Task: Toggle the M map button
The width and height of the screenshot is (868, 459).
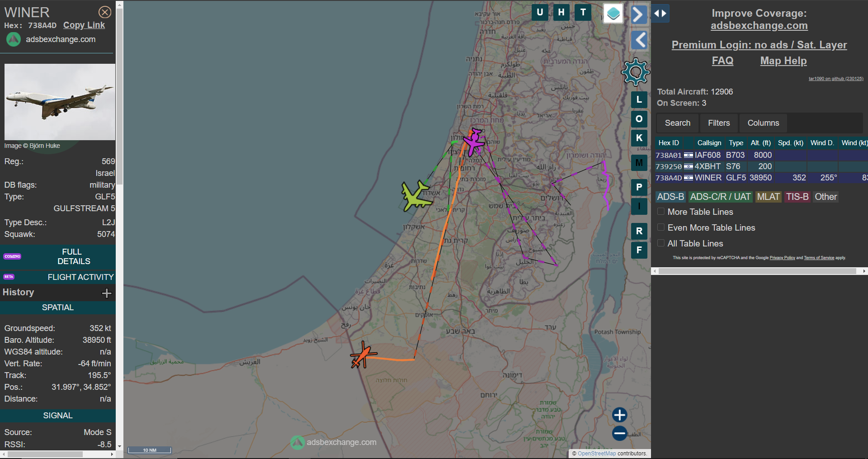Action: [639, 163]
